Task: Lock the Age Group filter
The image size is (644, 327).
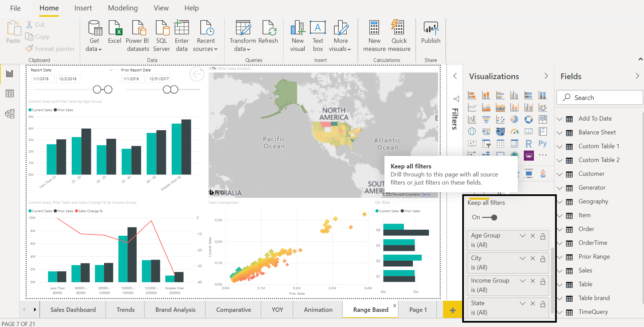Action: (x=543, y=236)
